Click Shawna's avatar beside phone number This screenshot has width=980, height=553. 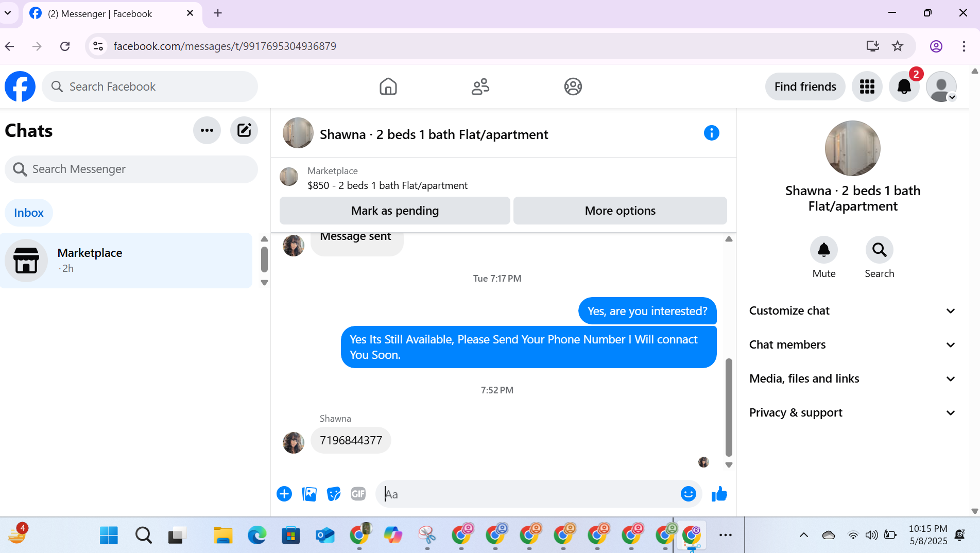click(x=294, y=442)
